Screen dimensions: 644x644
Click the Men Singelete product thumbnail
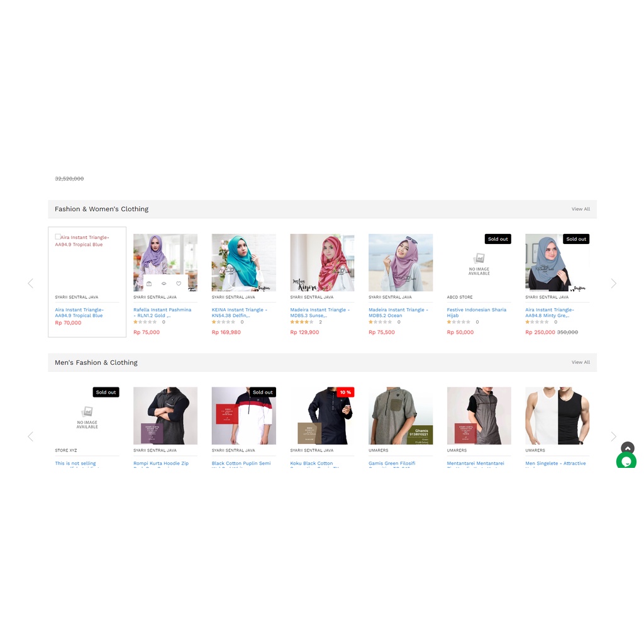point(557,416)
